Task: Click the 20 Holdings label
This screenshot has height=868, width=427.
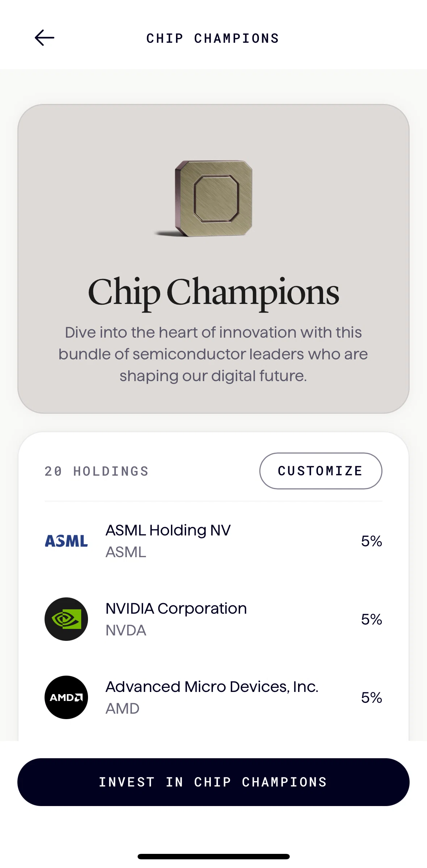Action: (97, 471)
